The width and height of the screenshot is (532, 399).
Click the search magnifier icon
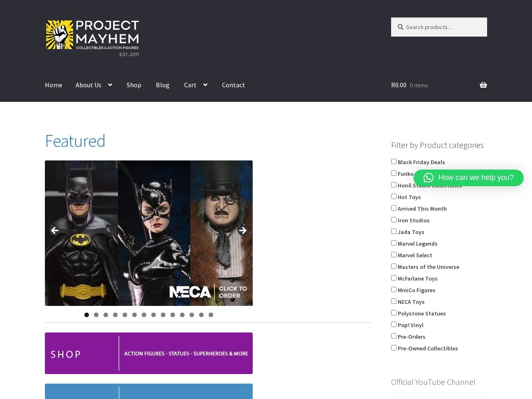click(x=400, y=27)
